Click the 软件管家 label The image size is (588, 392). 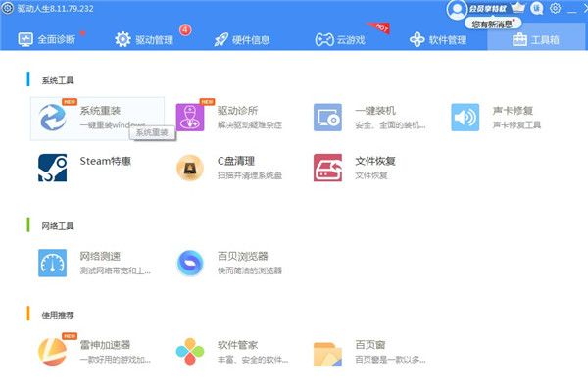click(x=238, y=345)
